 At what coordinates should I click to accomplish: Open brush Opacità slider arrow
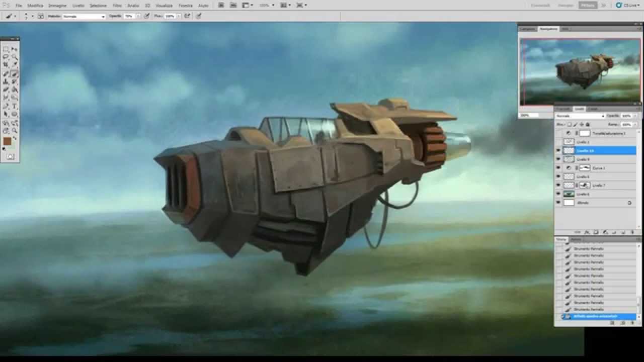pyautogui.click(x=138, y=16)
